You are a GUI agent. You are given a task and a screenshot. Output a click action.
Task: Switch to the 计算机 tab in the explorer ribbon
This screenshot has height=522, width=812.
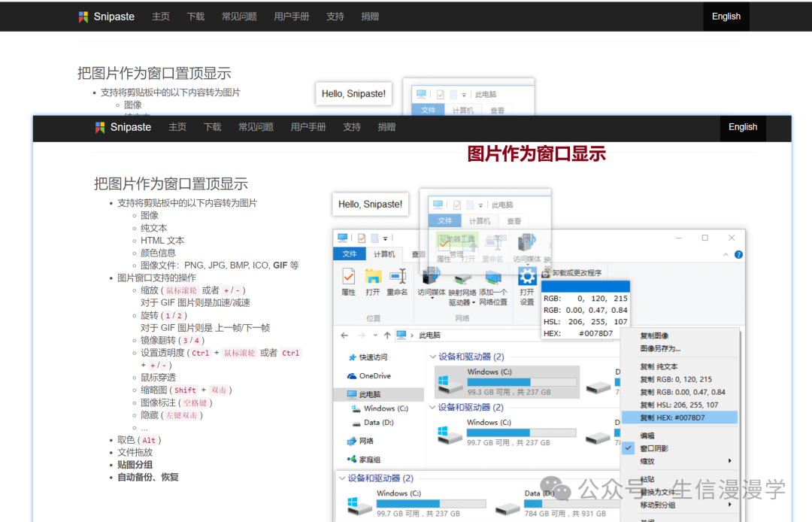point(384,254)
